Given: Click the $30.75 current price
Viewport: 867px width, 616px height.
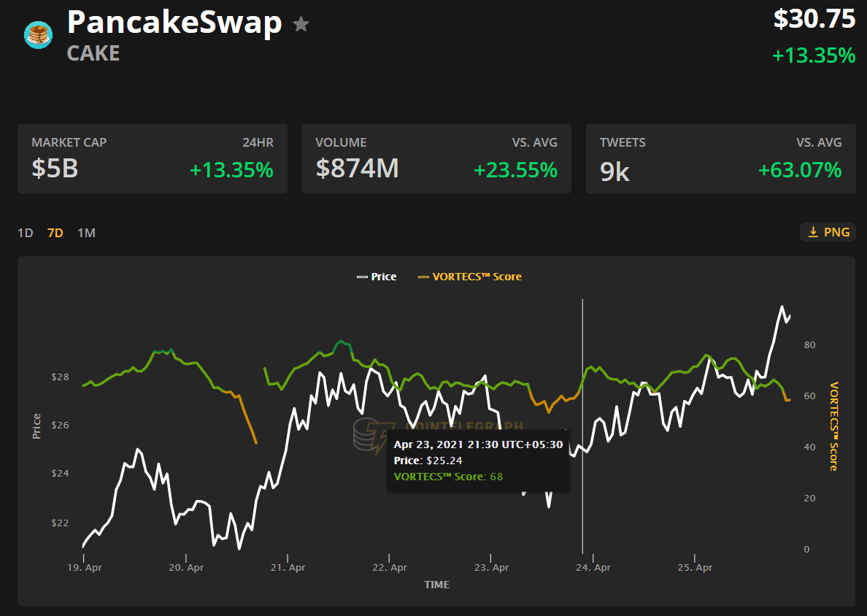Looking at the screenshot, I should [814, 20].
